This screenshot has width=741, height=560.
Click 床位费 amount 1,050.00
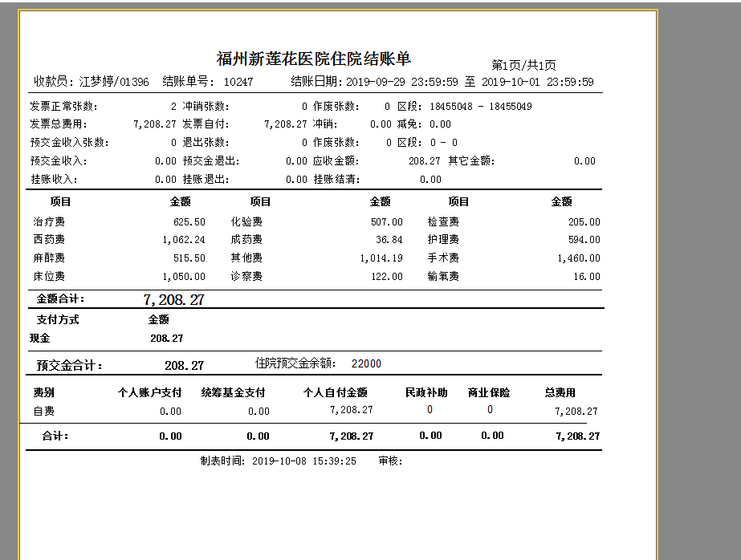click(x=184, y=277)
